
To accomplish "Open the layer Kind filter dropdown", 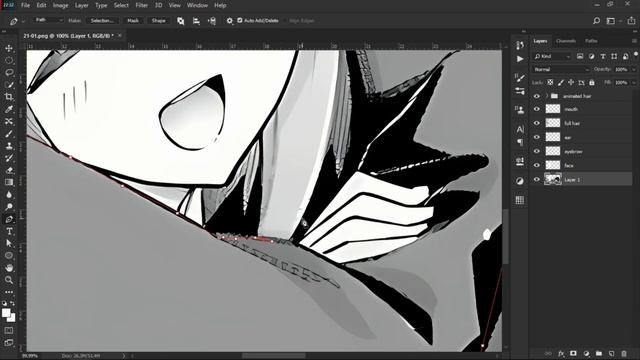I will pos(552,56).
